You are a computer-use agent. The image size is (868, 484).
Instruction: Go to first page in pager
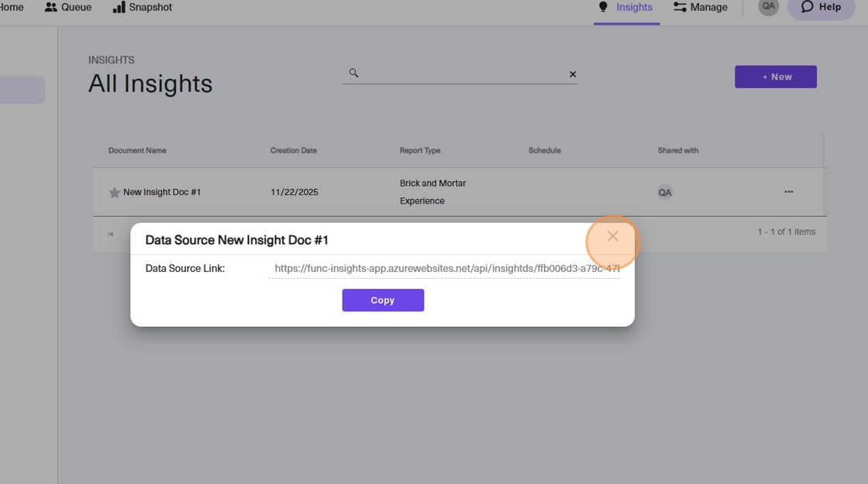click(111, 234)
